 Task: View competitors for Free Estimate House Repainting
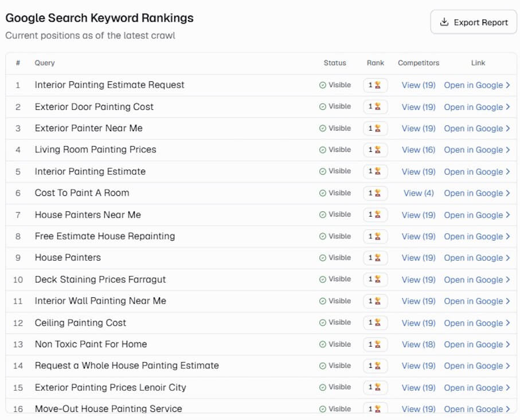419,236
